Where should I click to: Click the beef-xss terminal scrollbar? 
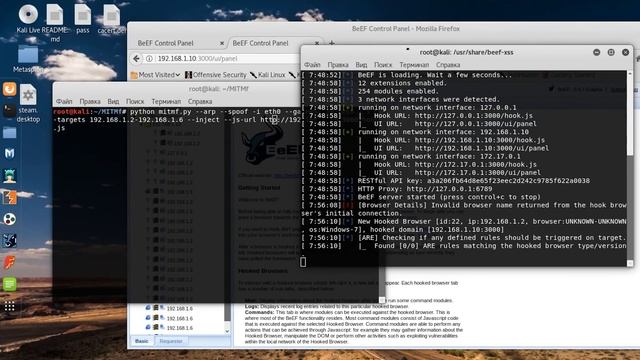[x=630, y=169]
